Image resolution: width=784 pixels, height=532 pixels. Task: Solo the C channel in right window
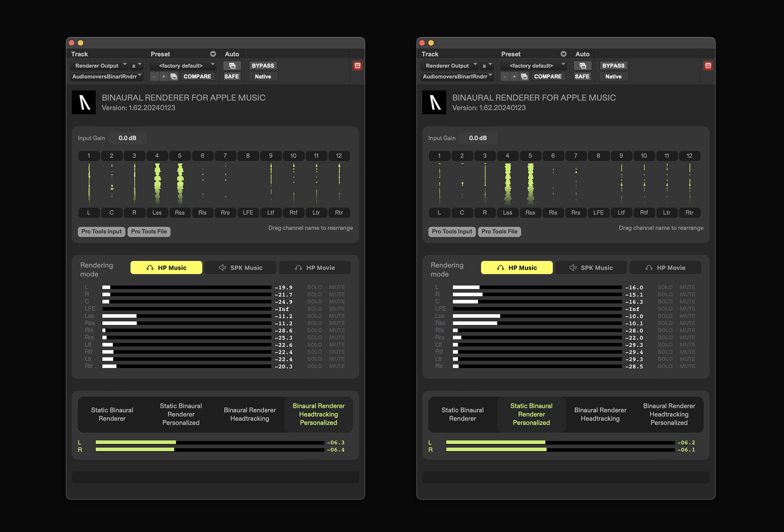click(x=665, y=301)
